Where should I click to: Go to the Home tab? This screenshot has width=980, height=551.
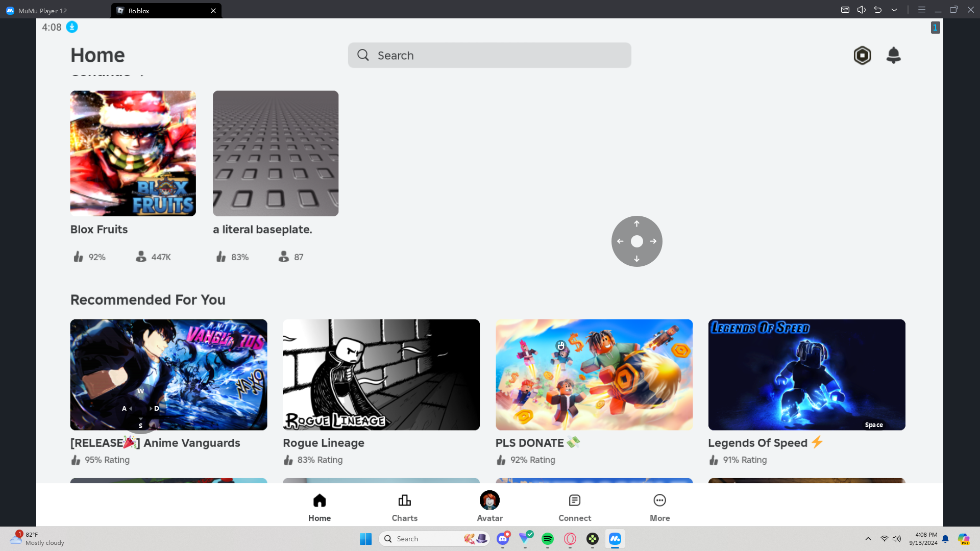point(320,508)
